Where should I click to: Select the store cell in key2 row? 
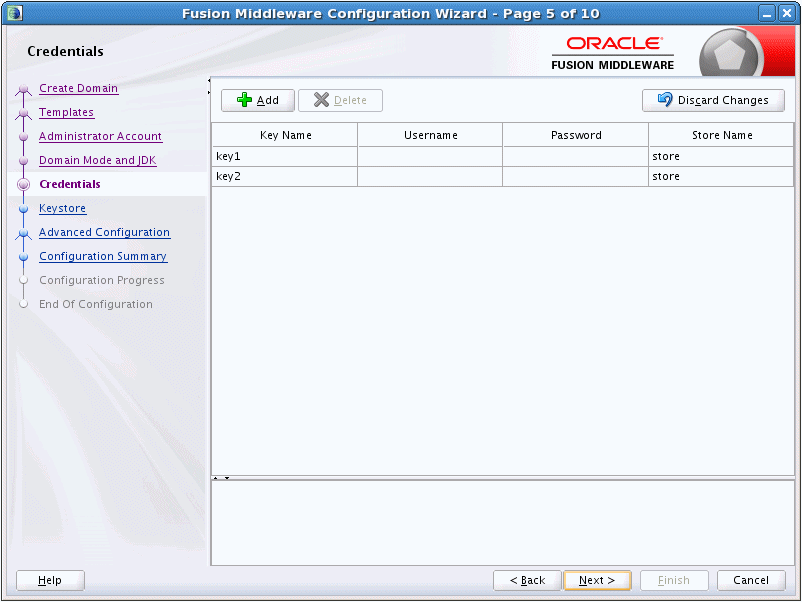[721, 176]
